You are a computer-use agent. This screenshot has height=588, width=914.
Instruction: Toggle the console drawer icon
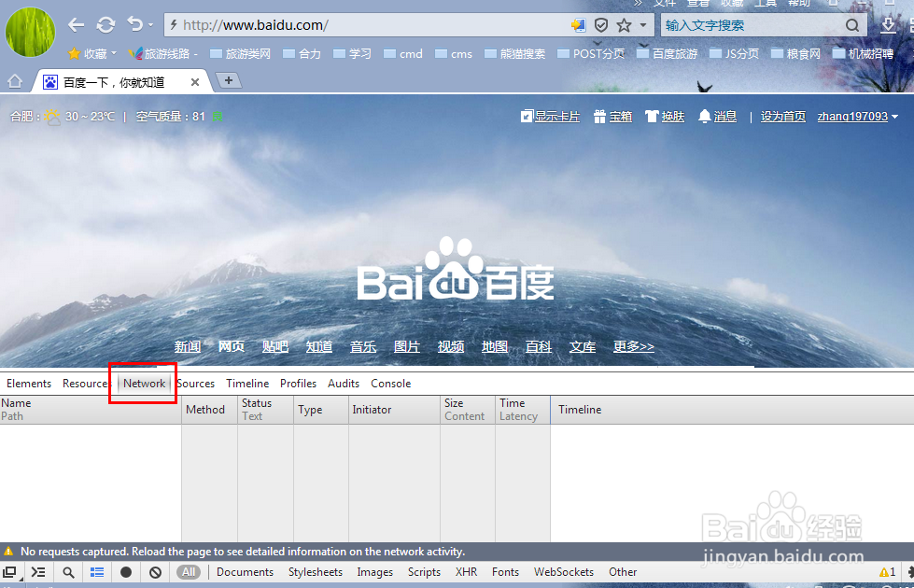click(38, 572)
